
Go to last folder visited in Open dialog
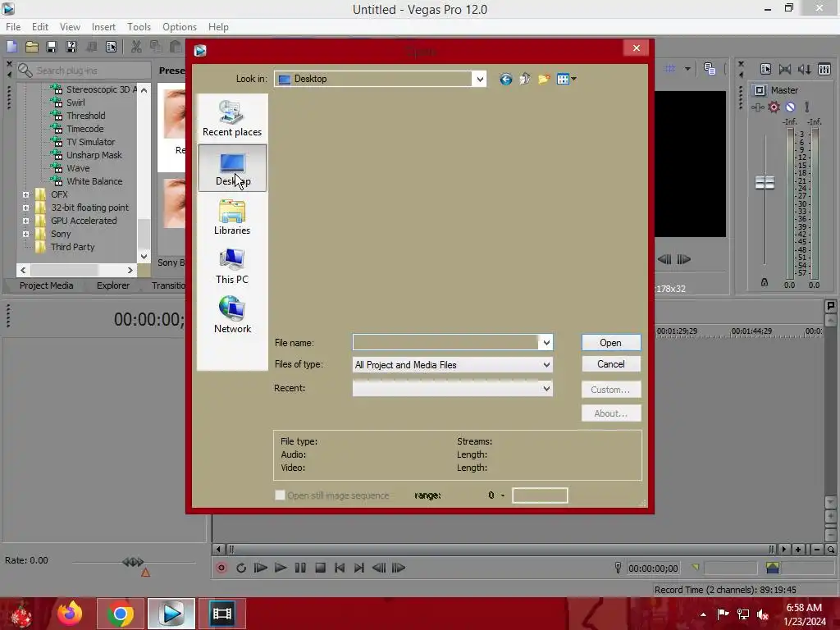point(505,80)
